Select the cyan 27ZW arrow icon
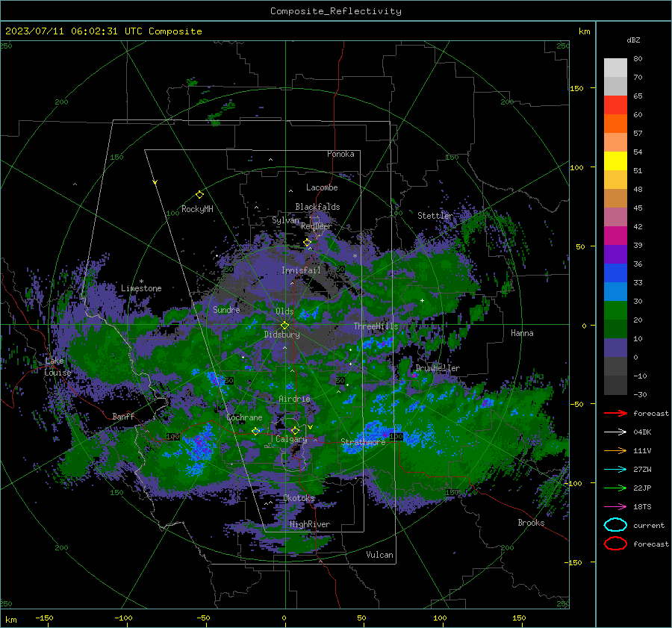 [615, 470]
